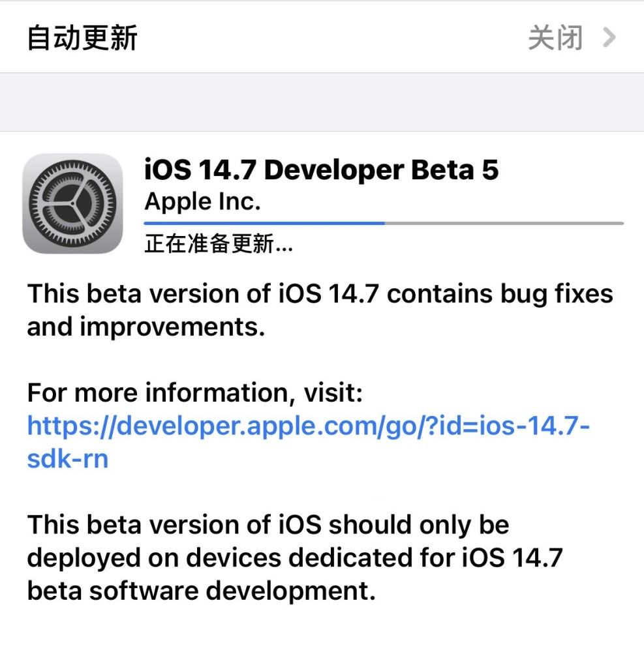This screenshot has height=652, width=644.
Task: Click the and improvements text line
Action: 146,327
